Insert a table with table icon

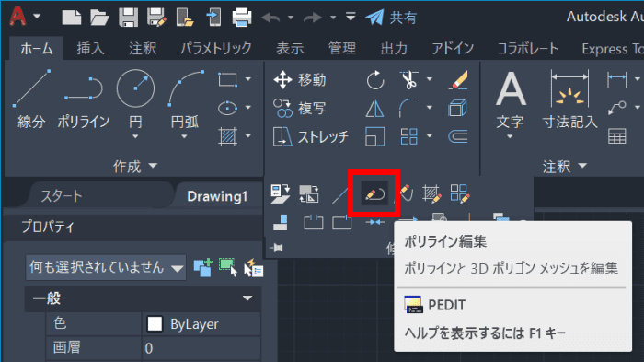[x=617, y=136]
